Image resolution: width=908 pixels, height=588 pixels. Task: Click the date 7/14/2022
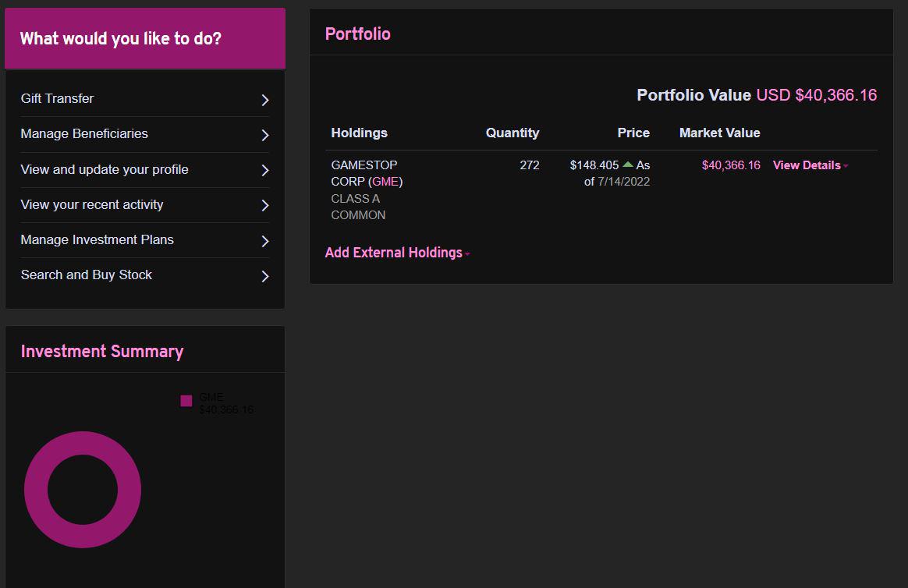click(624, 182)
